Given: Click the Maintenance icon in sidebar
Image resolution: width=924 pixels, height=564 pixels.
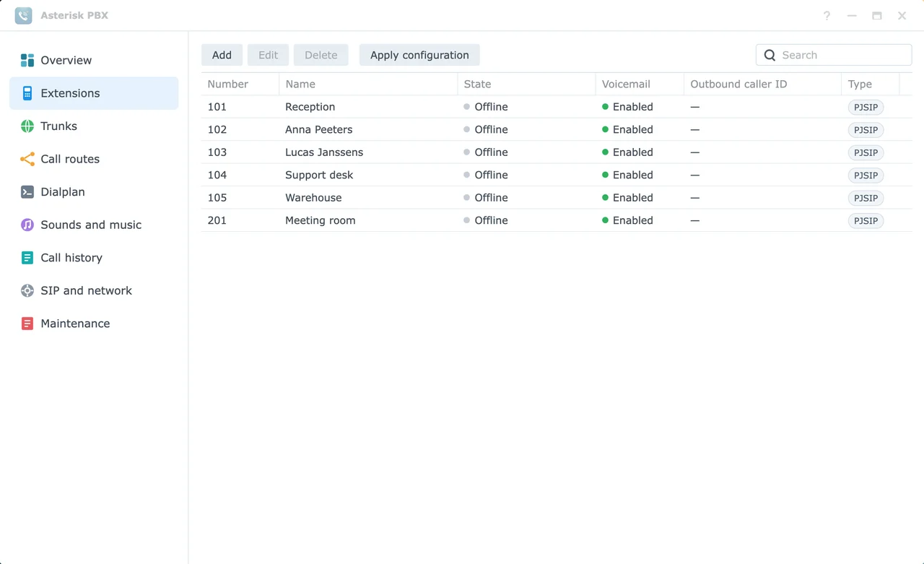Looking at the screenshot, I should (27, 324).
